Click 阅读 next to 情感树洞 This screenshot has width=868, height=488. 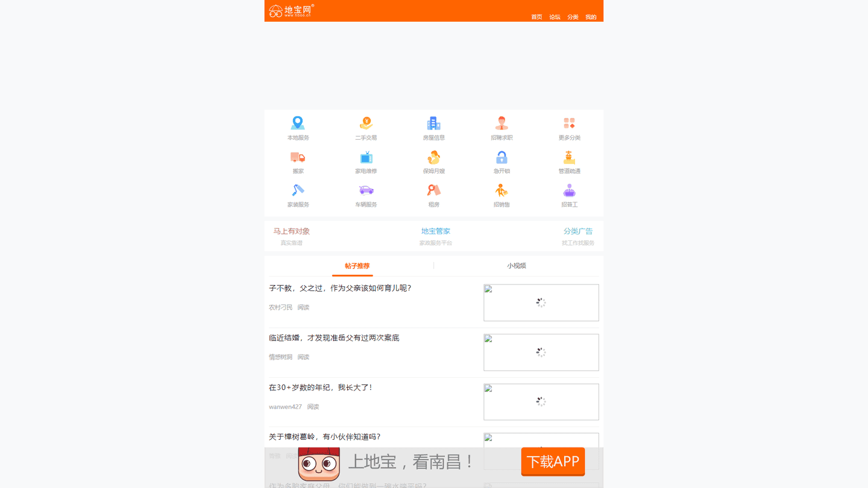pos(303,357)
